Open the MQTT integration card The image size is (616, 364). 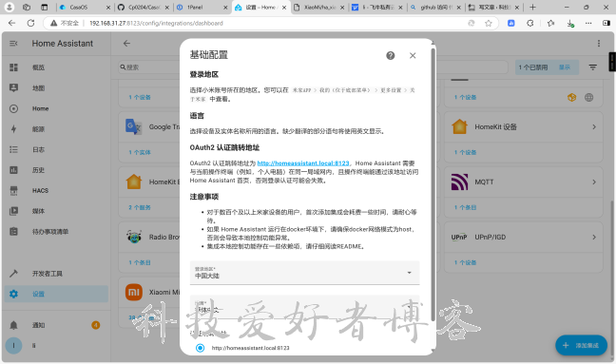coord(524,182)
